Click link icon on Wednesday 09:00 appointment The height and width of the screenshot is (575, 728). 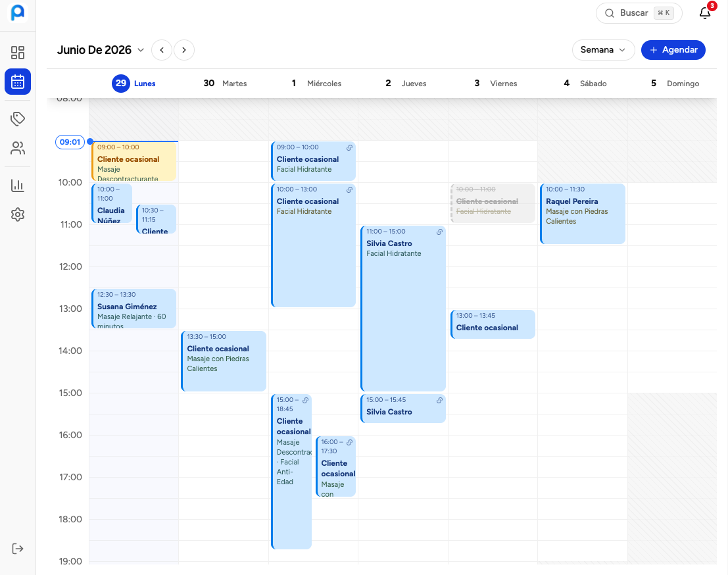coord(350,148)
